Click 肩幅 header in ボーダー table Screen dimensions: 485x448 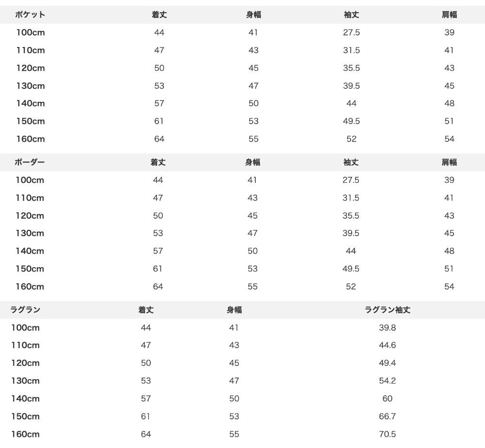point(449,162)
